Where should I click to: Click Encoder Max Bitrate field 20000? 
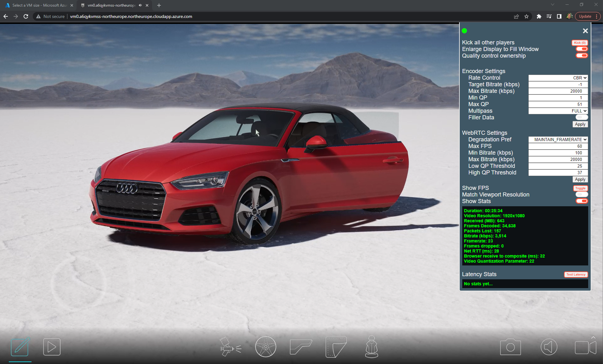click(558, 91)
